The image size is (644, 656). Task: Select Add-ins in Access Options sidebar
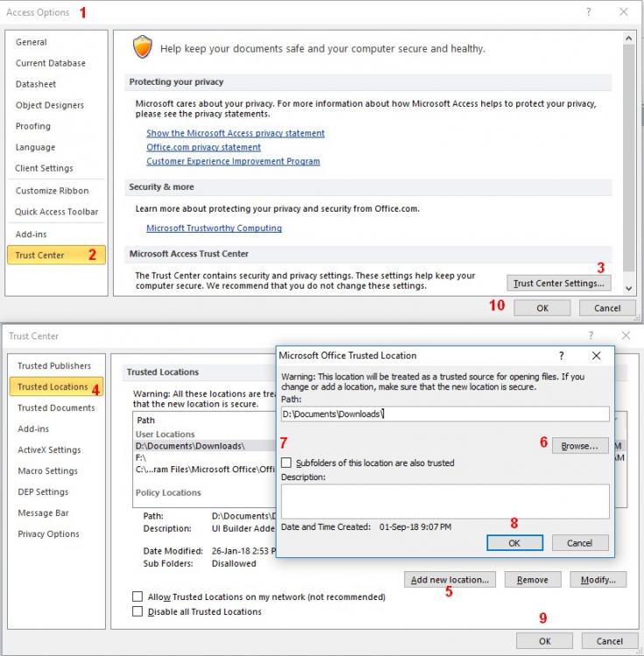pyautogui.click(x=31, y=234)
